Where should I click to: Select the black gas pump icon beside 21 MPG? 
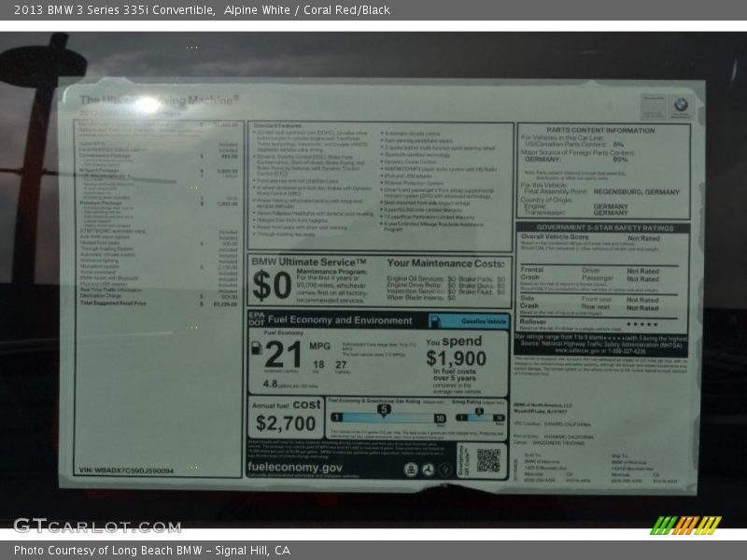click(256, 348)
